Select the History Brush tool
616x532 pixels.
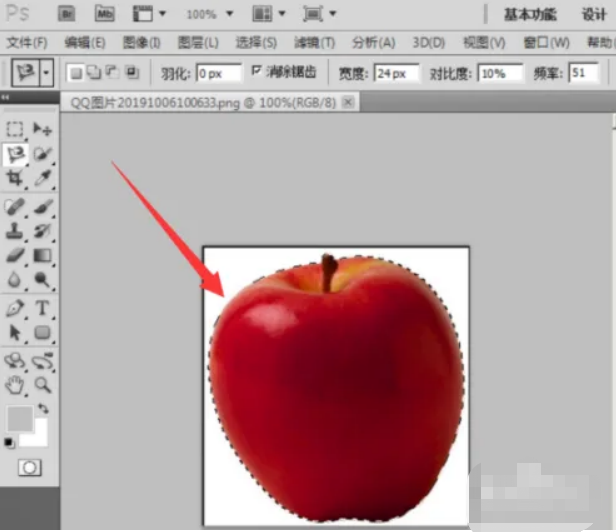[x=42, y=231]
